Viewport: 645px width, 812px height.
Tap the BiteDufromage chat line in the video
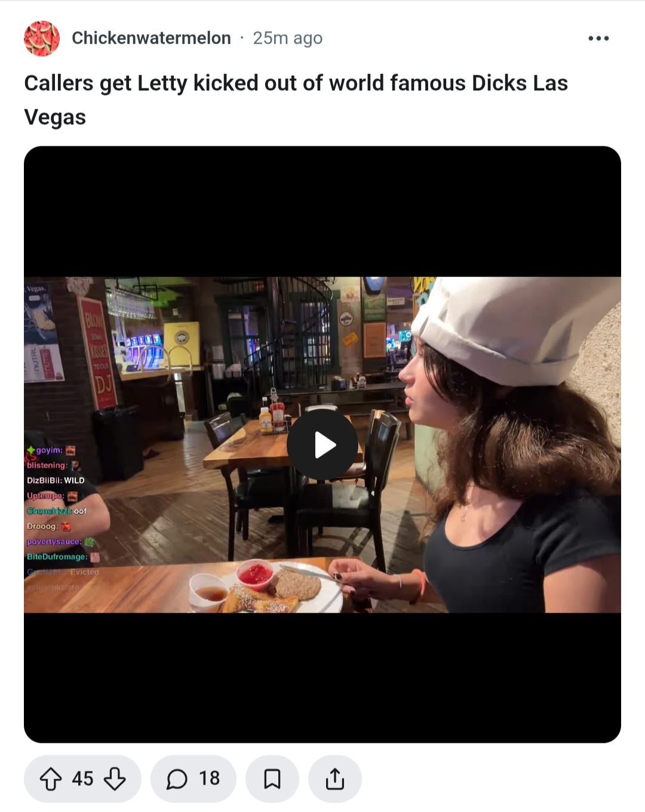(x=63, y=556)
